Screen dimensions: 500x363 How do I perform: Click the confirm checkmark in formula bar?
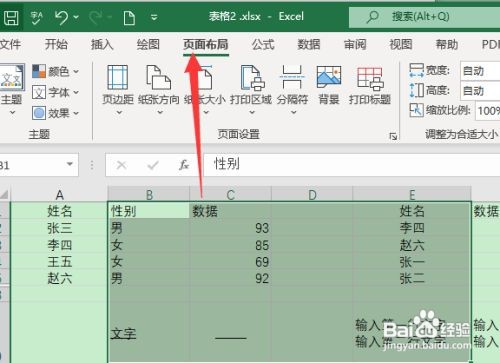coord(153,165)
